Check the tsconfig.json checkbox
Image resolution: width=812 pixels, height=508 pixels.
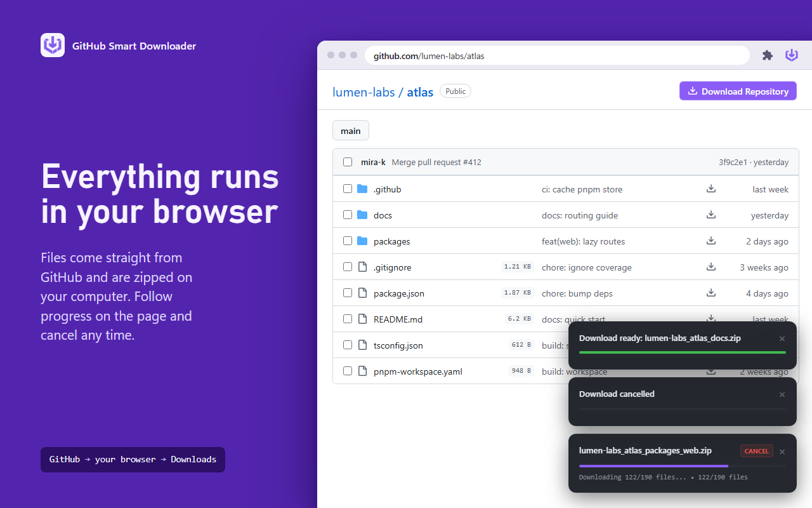348,345
